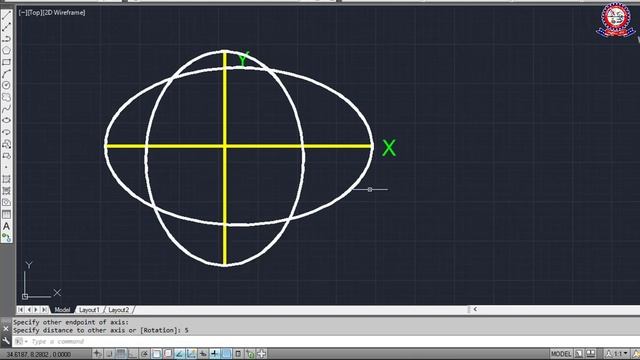The width and height of the screenshot is (640, 360).
Task: Switch to the Layout1 tab
Action: point(89,310)
